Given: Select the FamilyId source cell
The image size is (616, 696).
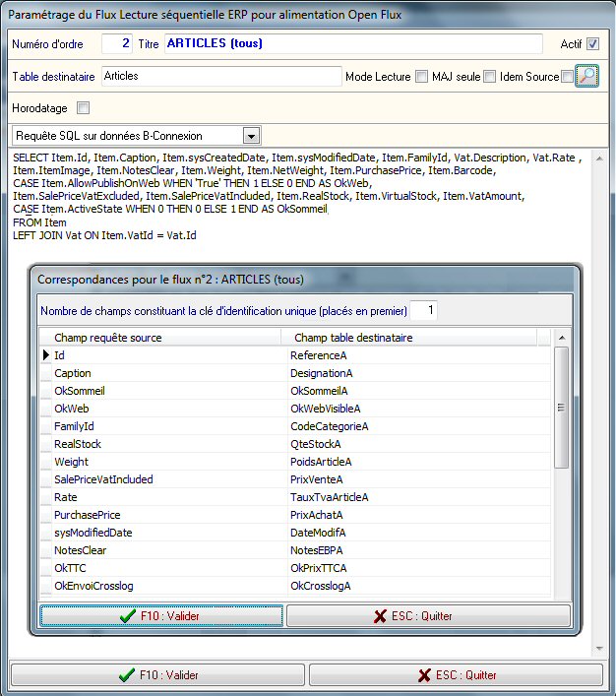Looking at the screenshot, I should coord(169,426).
